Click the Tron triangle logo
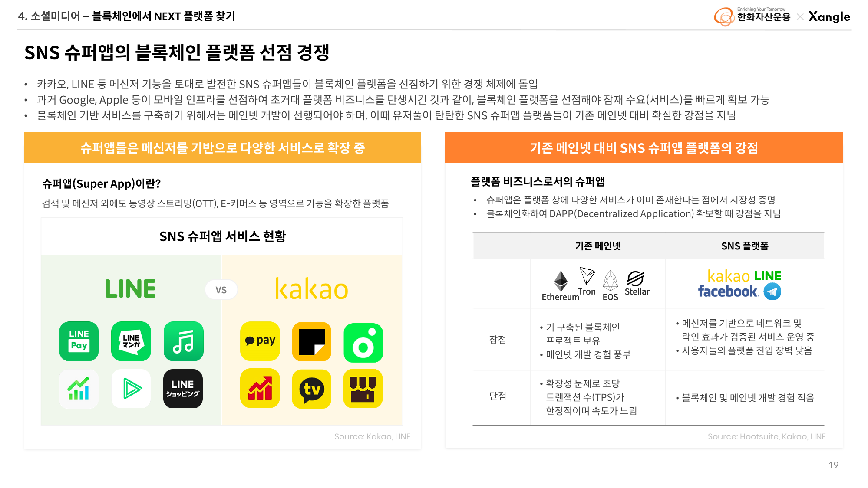Viewport: 868px width, 488px height. 587,276
